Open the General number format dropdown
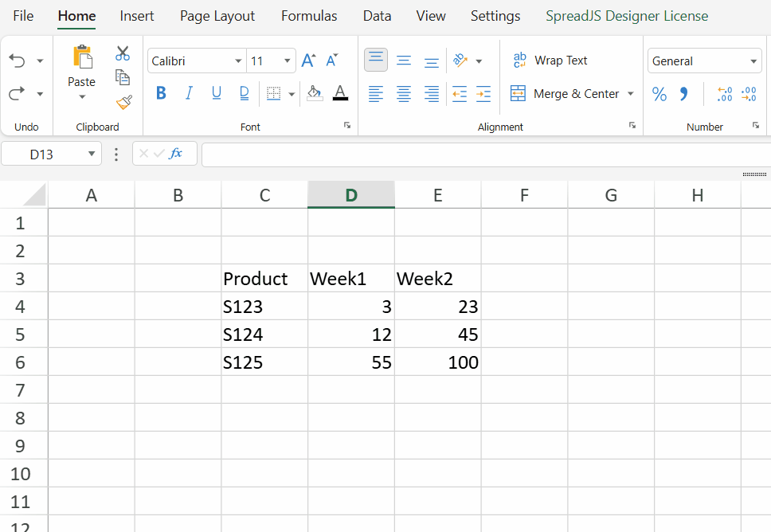 753,61
